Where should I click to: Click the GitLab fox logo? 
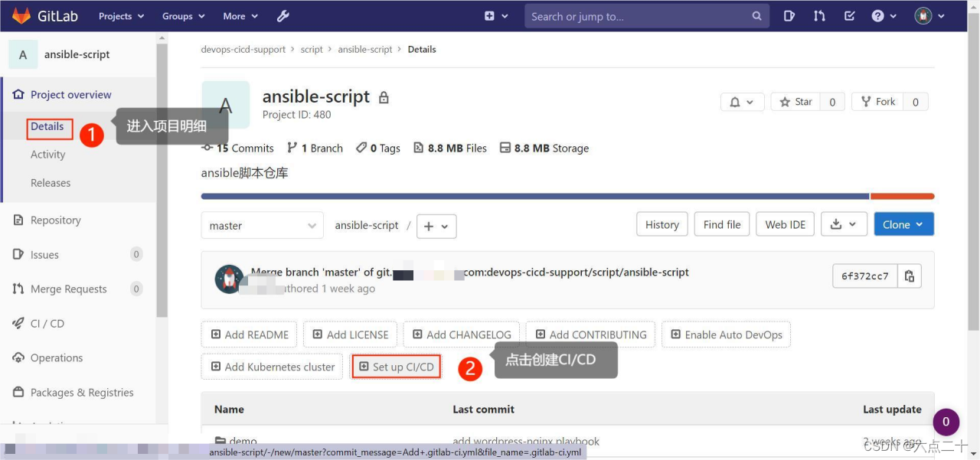point(21,15)
